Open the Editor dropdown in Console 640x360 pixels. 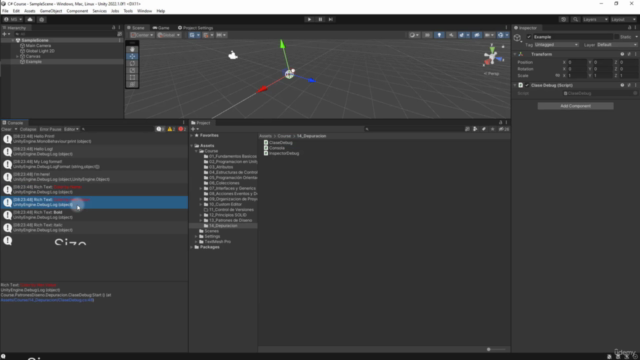(x=71, y=129)
